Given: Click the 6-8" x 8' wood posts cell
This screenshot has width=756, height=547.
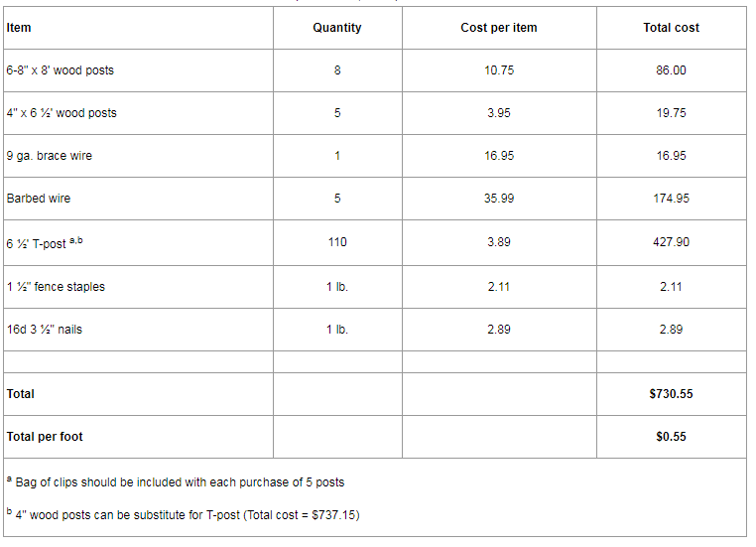Looking at the screenshot, I should pyautogui.click(x=60, y=70).
